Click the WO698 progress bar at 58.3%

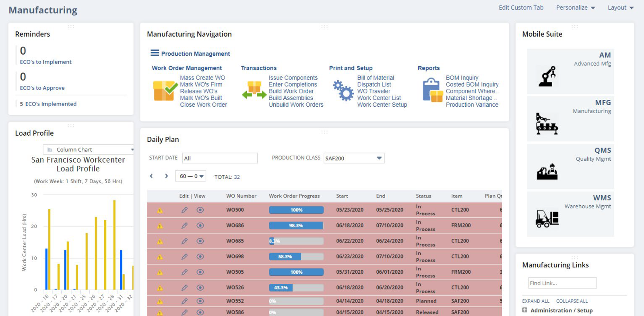click(296, 256)
